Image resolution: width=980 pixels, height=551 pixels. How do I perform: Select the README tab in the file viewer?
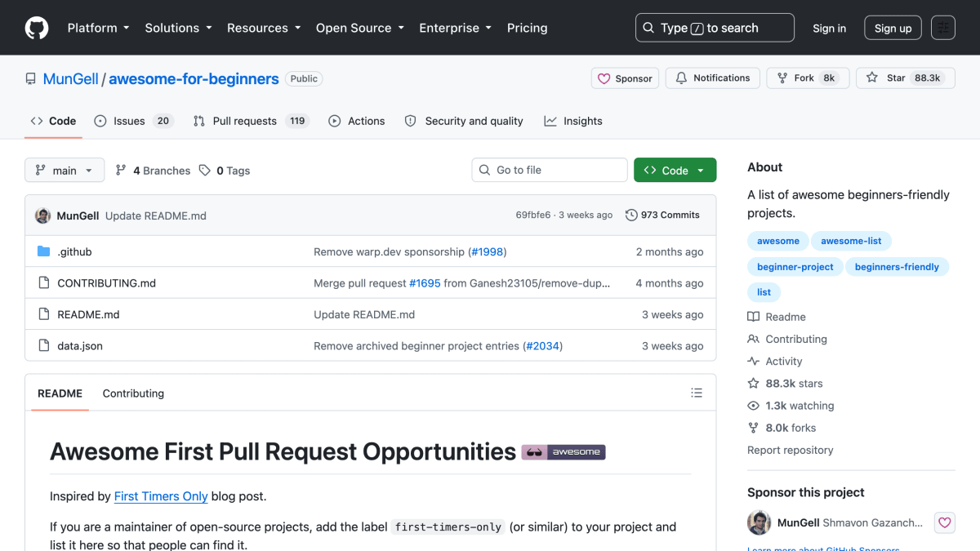tap(60, 393)
